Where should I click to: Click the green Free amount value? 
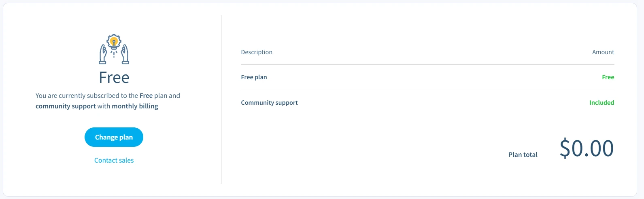(x=608, y=77)
